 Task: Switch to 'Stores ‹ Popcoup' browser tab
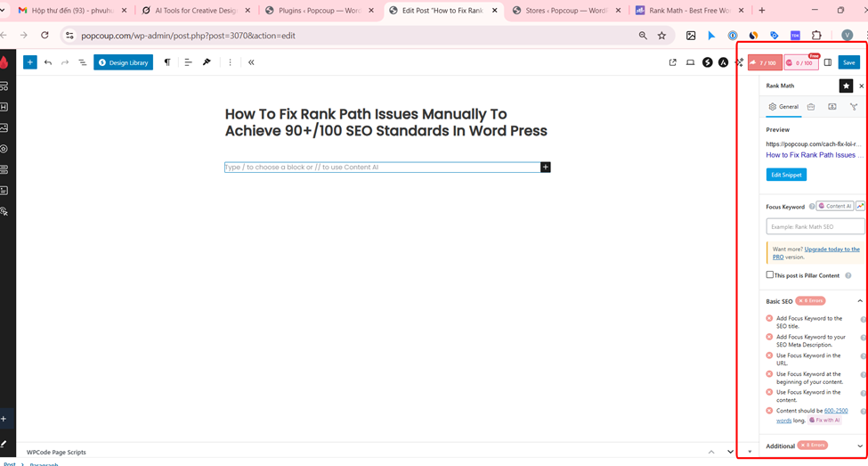(567, 11)
